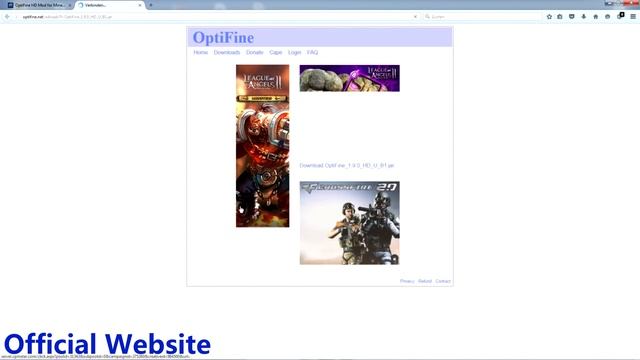Click the round icon beside the home button
Image resolution: width=640 pixels, height=360 pixels.
pos(608,17)
